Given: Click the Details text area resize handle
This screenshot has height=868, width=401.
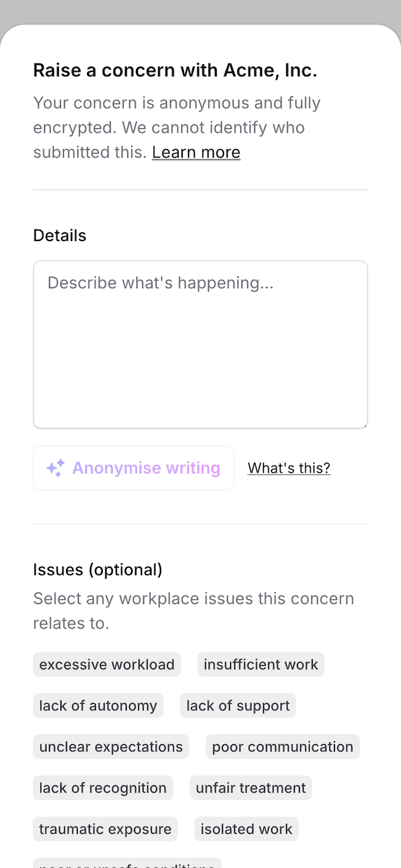Looking at the screenshot, I should [x=364, y=425].
